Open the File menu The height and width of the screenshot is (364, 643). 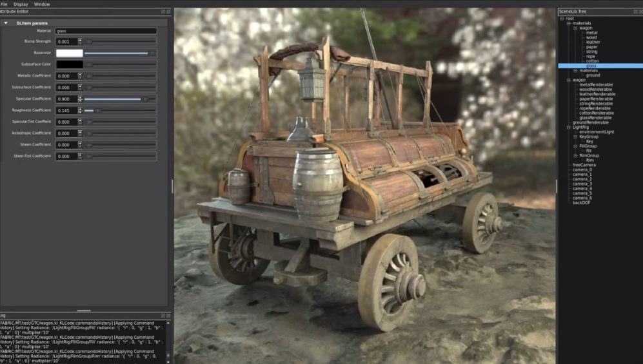click(4, 4)
